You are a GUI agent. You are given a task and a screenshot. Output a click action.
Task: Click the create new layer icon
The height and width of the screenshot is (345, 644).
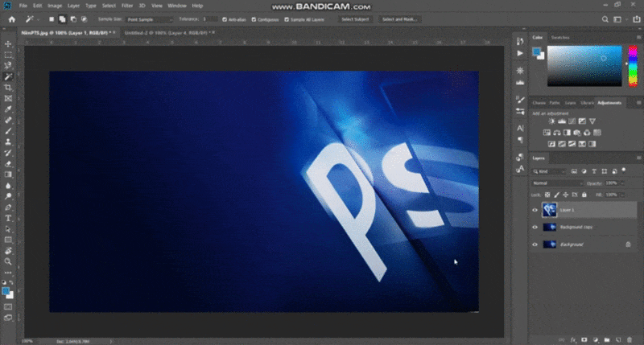coord(618,340)
